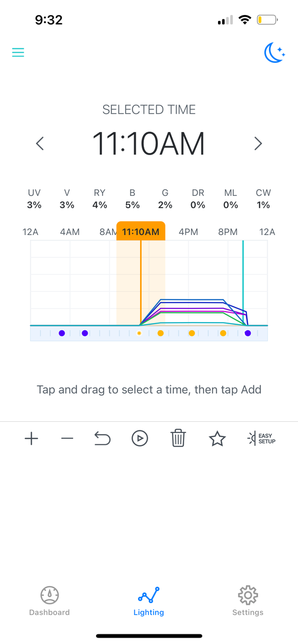Select the first purple timeline point
This screenshot has height=644, width=298.
coord(62,333)
